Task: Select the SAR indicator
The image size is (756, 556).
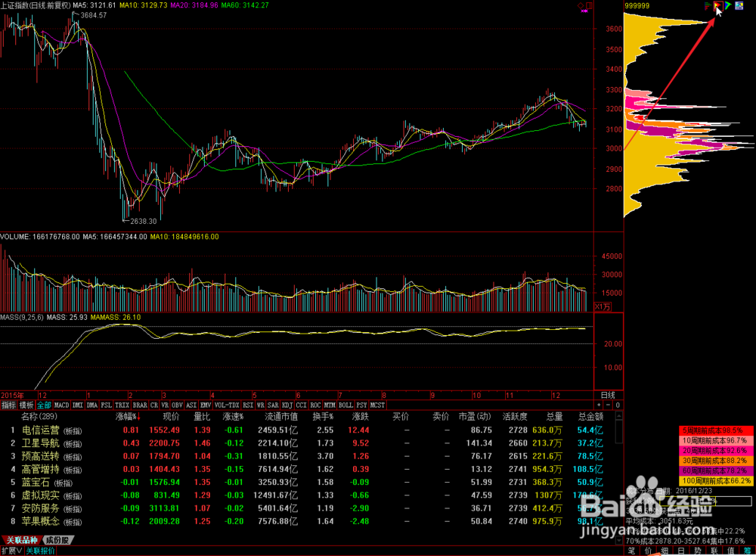Action: (273, 405)
